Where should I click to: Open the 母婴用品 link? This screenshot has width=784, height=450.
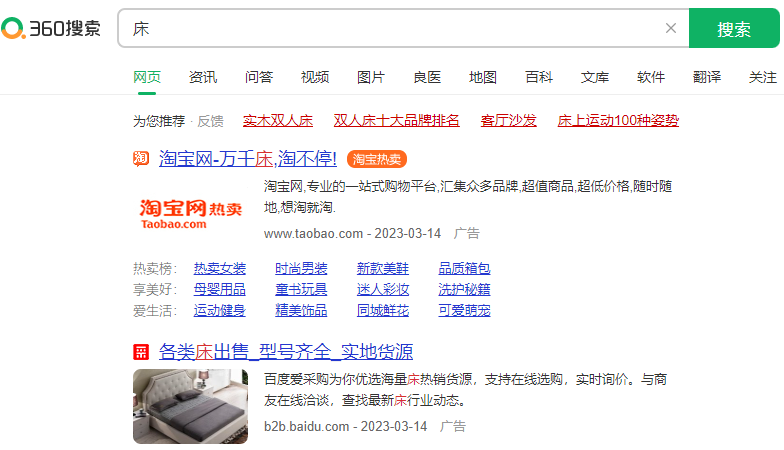220,290
